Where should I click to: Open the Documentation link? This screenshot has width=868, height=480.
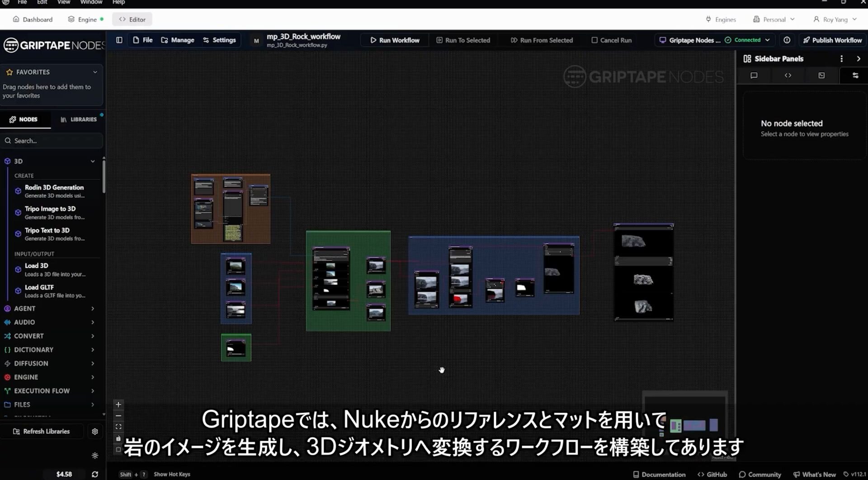pos(659,474)
